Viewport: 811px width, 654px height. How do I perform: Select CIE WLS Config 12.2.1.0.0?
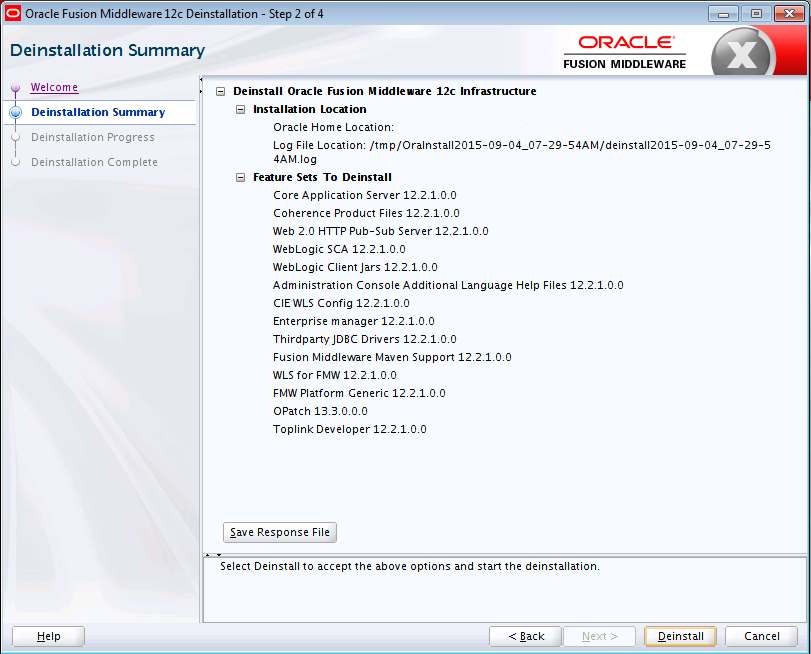pyautogui.click(x=341, y=303)
